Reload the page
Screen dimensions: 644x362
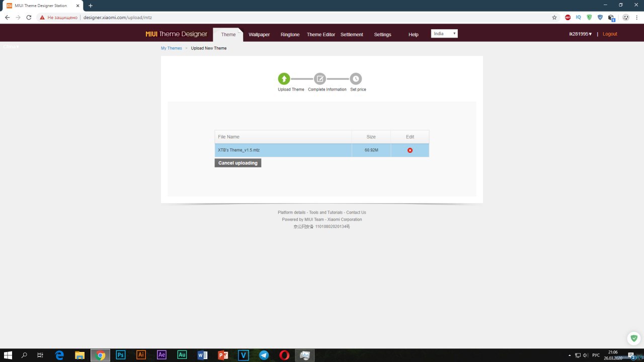29,17
